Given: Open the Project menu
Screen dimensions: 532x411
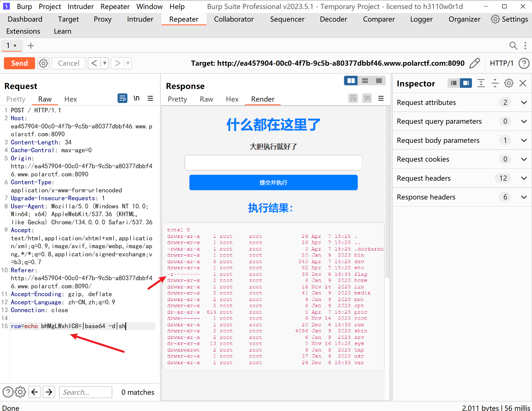Looking at the screenshot, I should (x=50, y=6).
